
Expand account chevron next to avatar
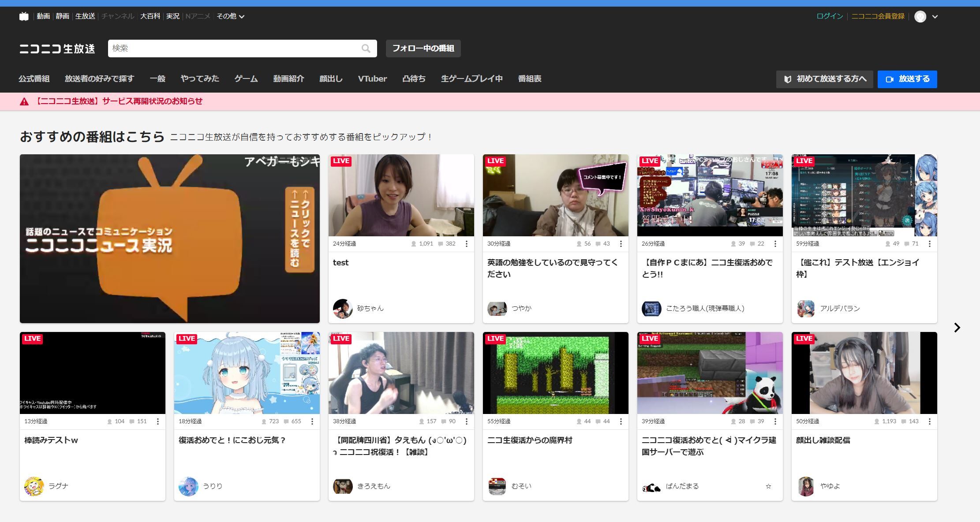pos(935,17)
